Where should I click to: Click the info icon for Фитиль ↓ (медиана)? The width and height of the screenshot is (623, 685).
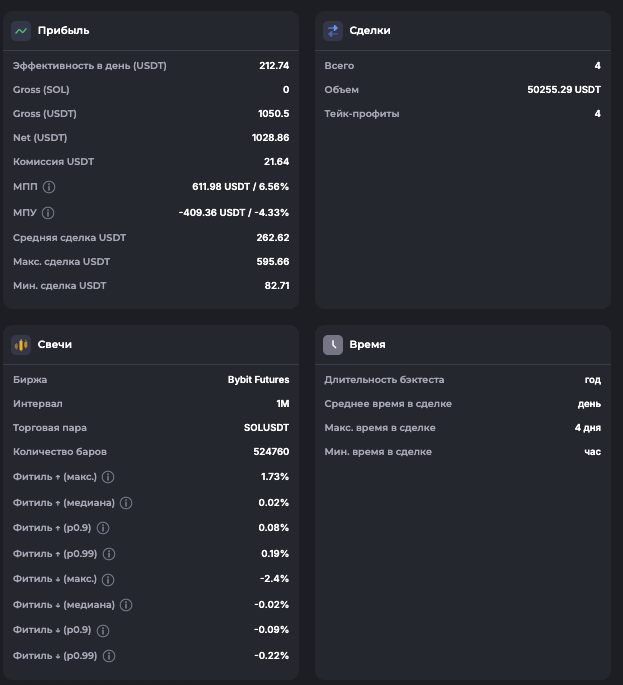click(126, 605)
